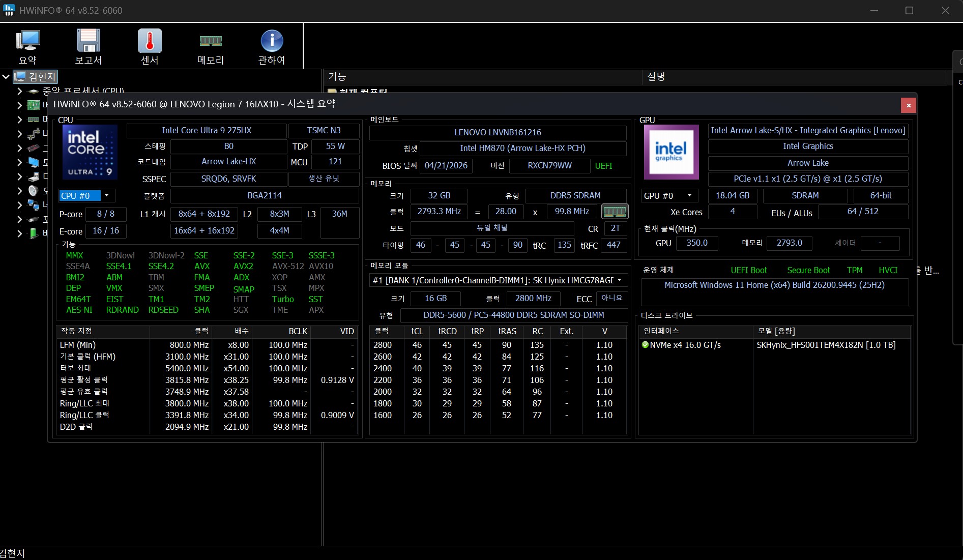Click the 18.04 GB GPU memory field
This screenshot has width=963, height=560.
coord(733,196)
